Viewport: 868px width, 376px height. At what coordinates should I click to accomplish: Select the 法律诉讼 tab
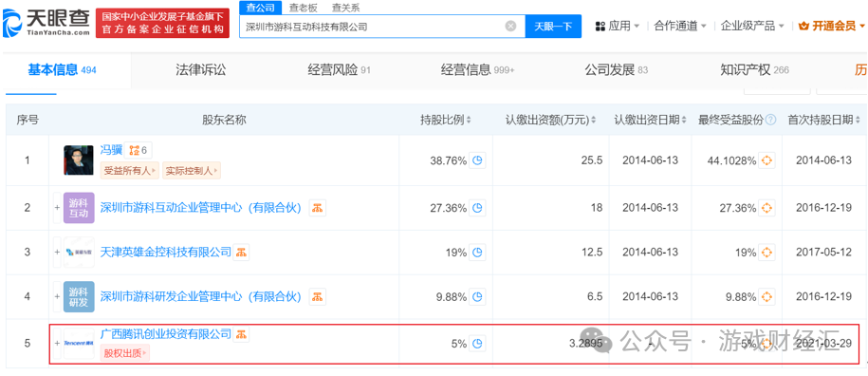click(x=201, y=70)
